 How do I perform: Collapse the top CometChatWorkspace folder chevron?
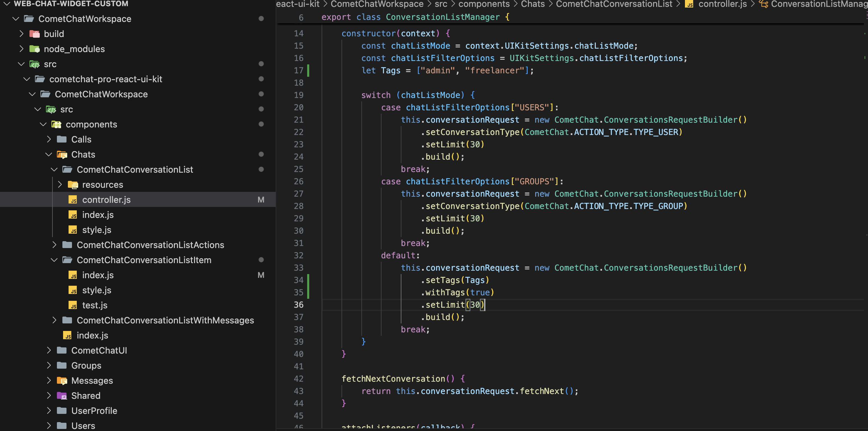[x=16, y=19]
